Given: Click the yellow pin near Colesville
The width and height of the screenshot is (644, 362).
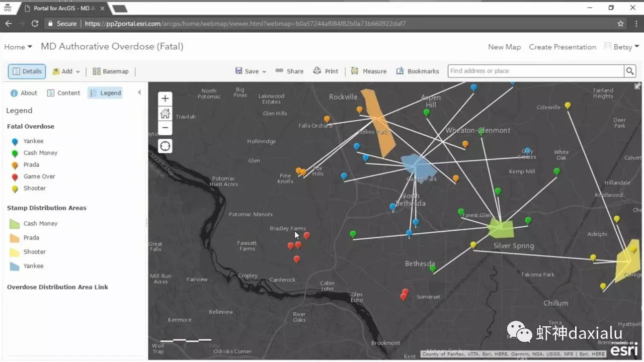Looking at the screenshot, I should pyautogui.click(x=568, y=106).
